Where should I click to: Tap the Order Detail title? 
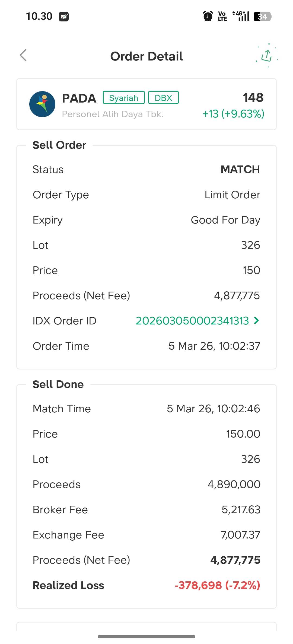point(146,56)
